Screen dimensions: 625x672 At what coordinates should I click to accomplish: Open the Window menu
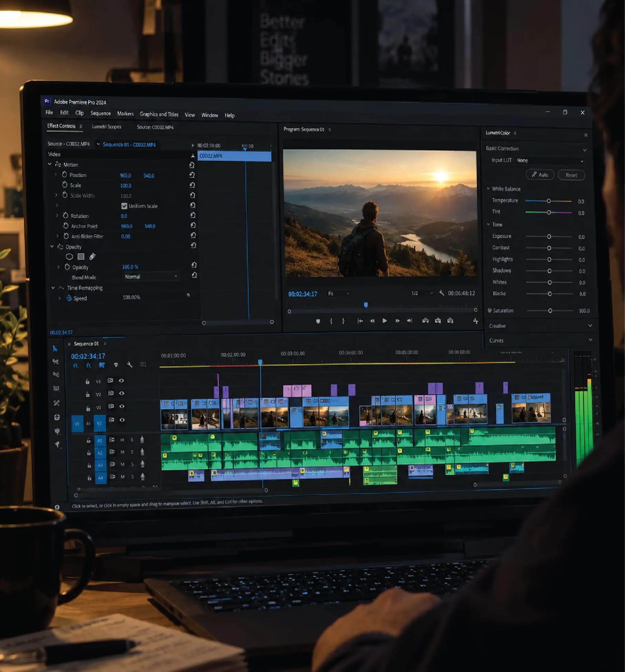210,115
